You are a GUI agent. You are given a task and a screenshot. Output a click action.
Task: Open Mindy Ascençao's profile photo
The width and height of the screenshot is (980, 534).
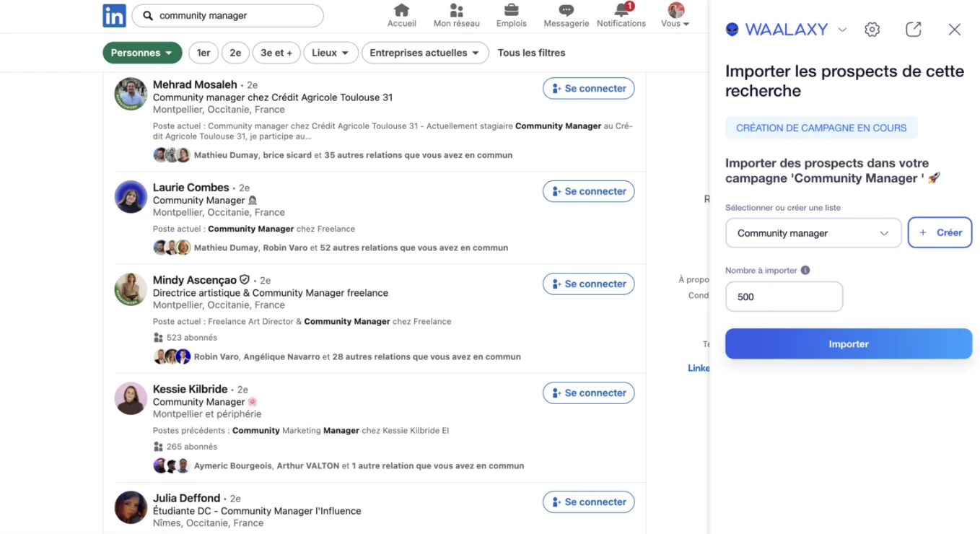coord(131,289)
